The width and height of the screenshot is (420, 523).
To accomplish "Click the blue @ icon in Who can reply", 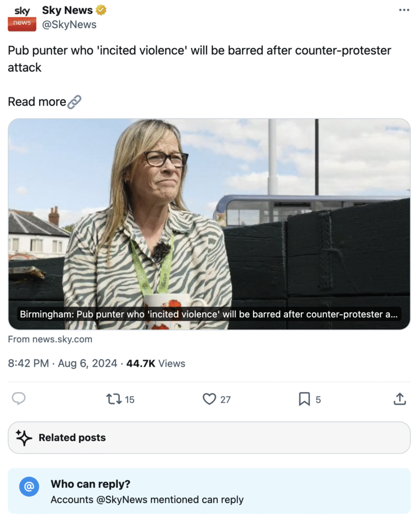I will click(29, 487).
